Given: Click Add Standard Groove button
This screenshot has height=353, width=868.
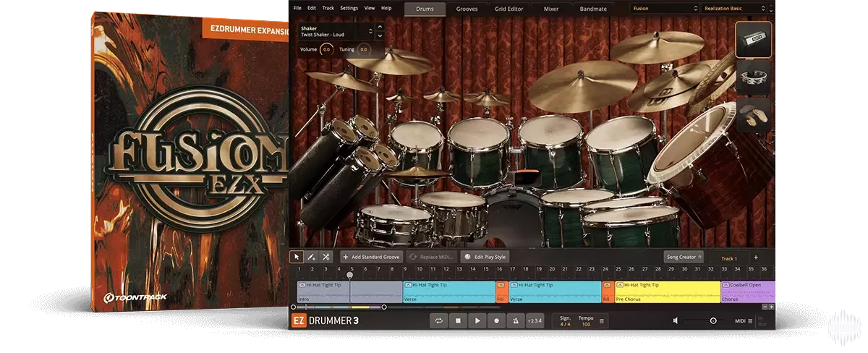Looking at the screenshot, I should point(371,257).
